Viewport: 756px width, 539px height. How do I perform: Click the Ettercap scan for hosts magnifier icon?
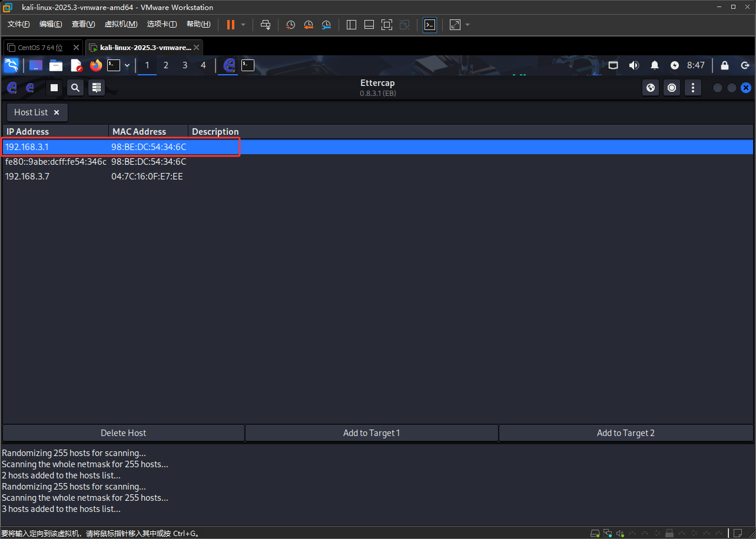[x=75, y=88]
